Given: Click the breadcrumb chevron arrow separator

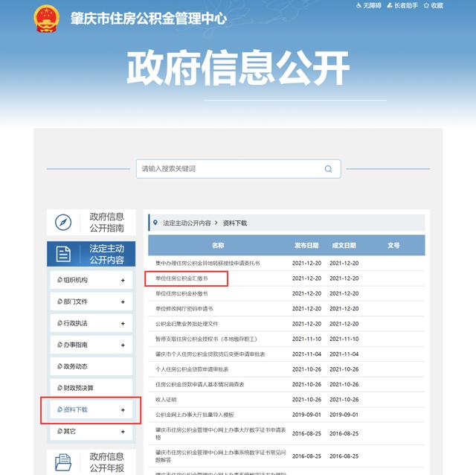Looking at the screenshot, I should 216,223.
